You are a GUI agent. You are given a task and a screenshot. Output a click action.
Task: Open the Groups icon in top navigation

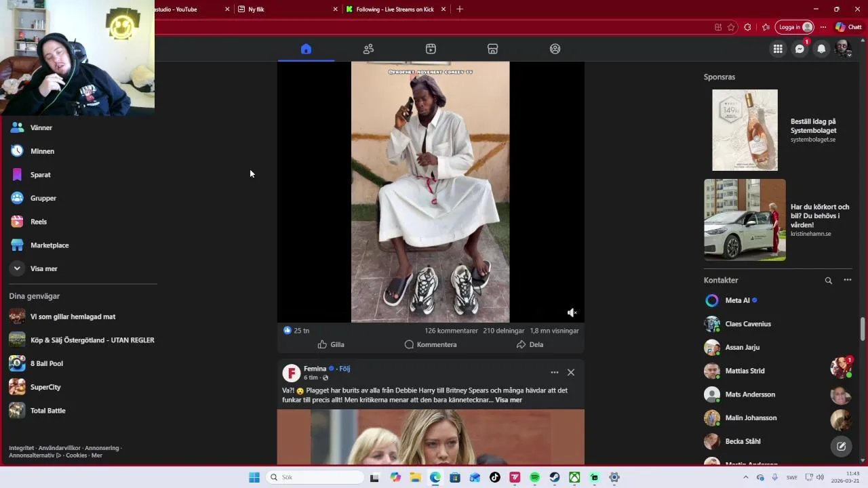tap(555, 49)
